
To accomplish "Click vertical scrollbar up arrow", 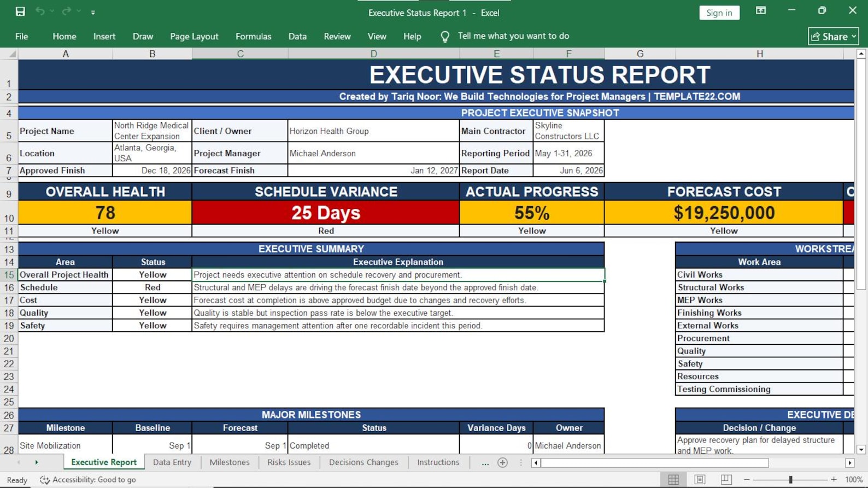I will pyautogui.click(x=861, y=54).
